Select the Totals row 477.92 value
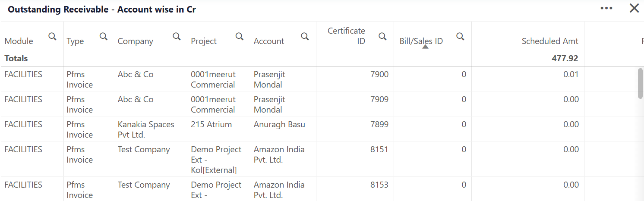This screenshot has width=644, height=201. point(565,58)
